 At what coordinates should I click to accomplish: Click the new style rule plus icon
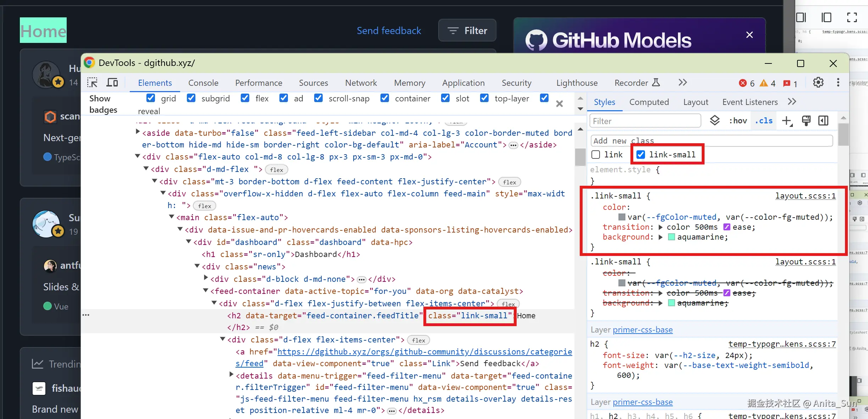tap(787, 121)
